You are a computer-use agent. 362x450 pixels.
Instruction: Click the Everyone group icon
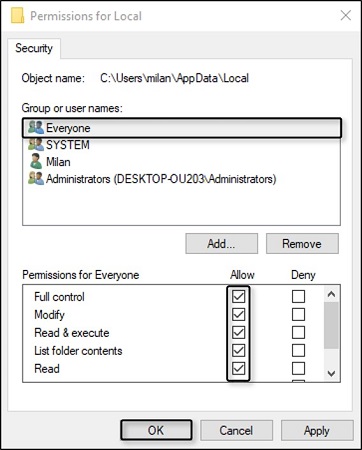(x=36, y=127)
